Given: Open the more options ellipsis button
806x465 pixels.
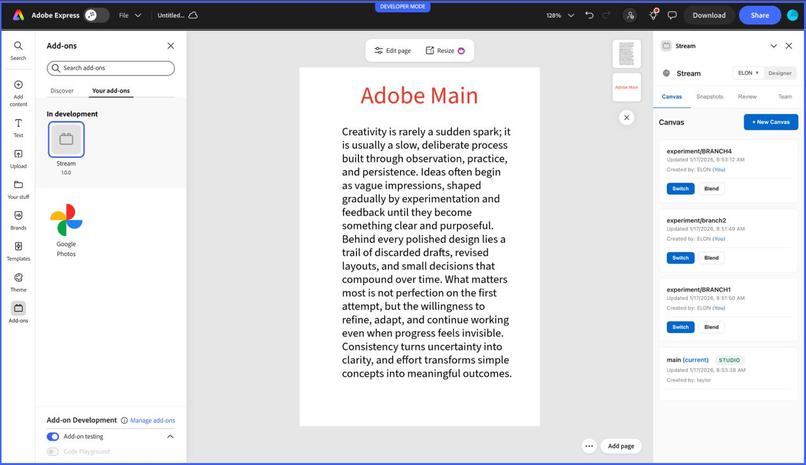Looking at the screenshot, I should pyautogui.click(x=589, y=446).
